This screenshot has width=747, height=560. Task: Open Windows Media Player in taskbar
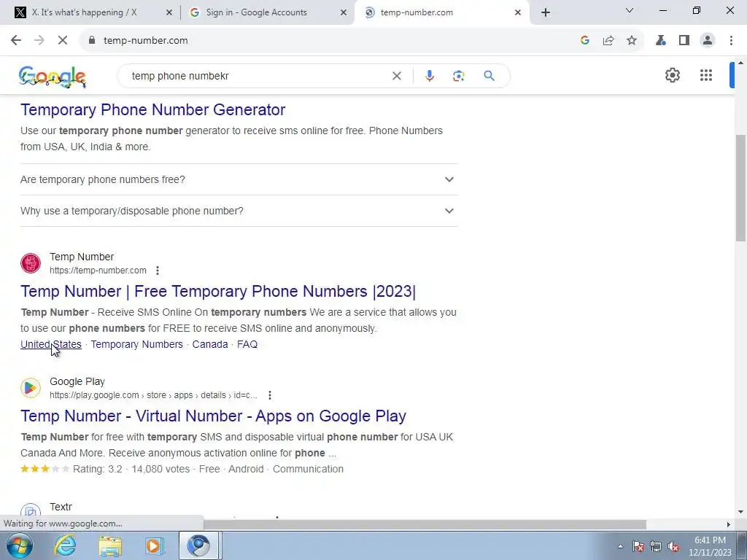(x=155, y=546)
